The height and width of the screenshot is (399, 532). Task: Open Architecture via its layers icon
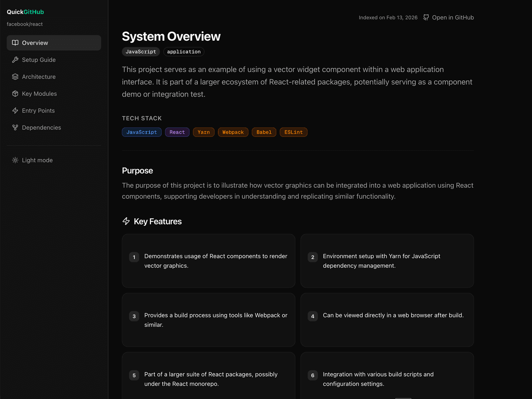coord(15,76)
